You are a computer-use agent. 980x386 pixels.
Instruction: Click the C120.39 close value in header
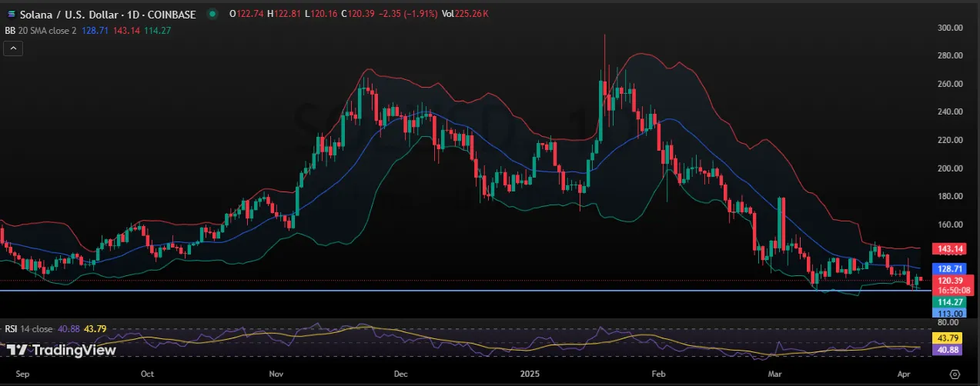point(359,15)
